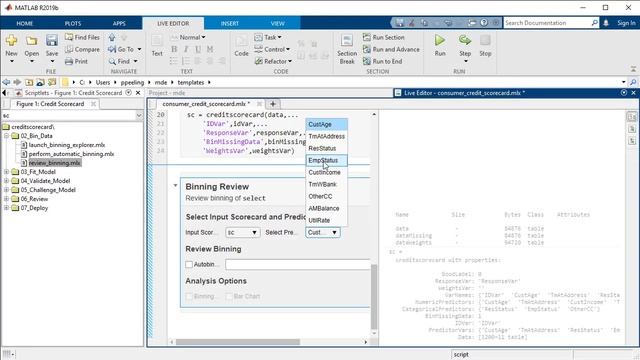Click the templates path segment
This screenshot has height=360, width=640.
pos(191,82)
